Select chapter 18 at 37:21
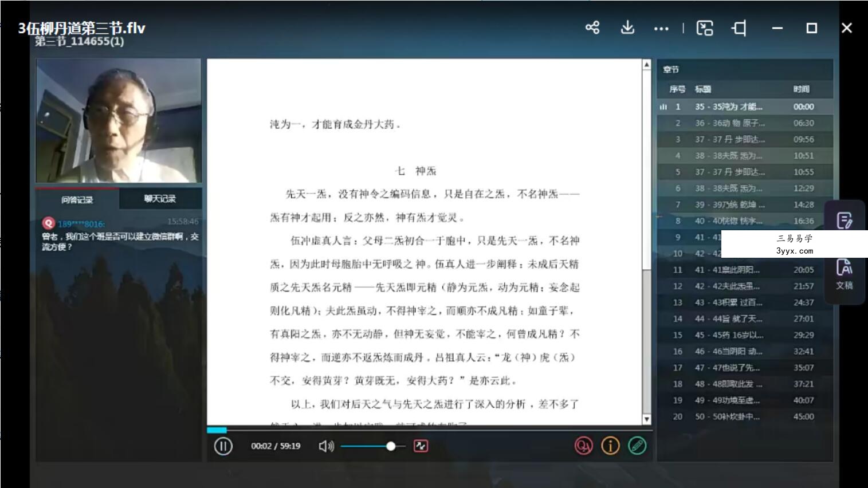The width and height of the screenshot is (868, 488). click(x=745, y=384)
